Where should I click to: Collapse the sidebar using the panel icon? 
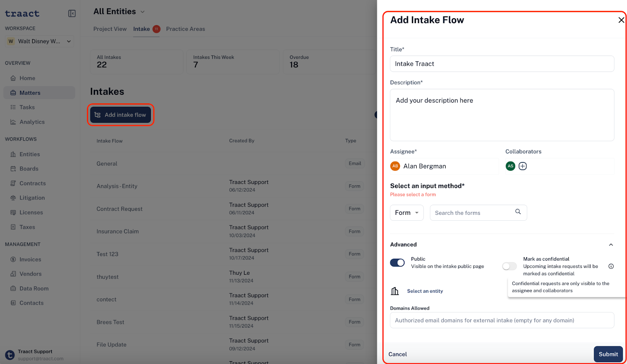72,14
